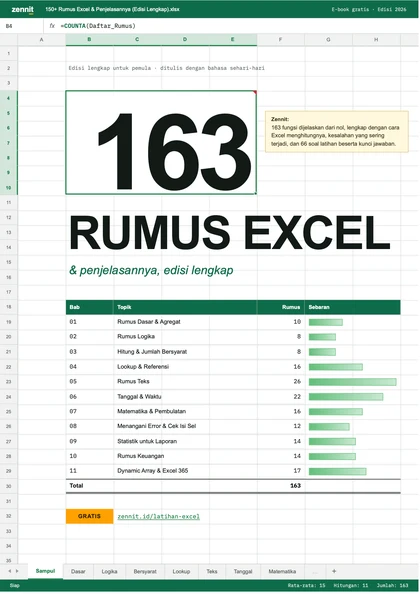Viewport: 420px width, 594px height.
Task: Click the 'Rumus' table header cell
Action: tap(281, 307)
